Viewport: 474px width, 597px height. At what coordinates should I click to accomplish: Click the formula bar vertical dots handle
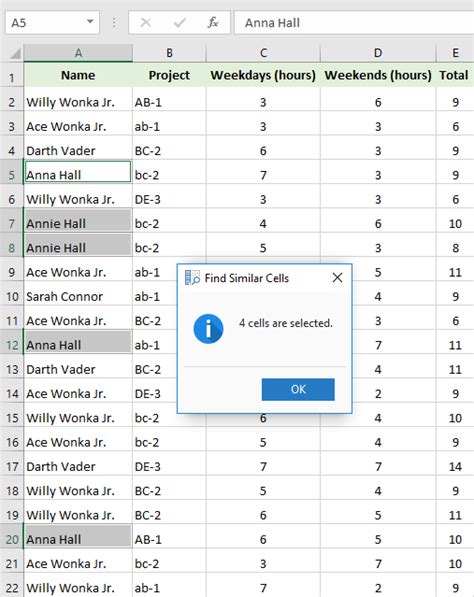point(114,23)
